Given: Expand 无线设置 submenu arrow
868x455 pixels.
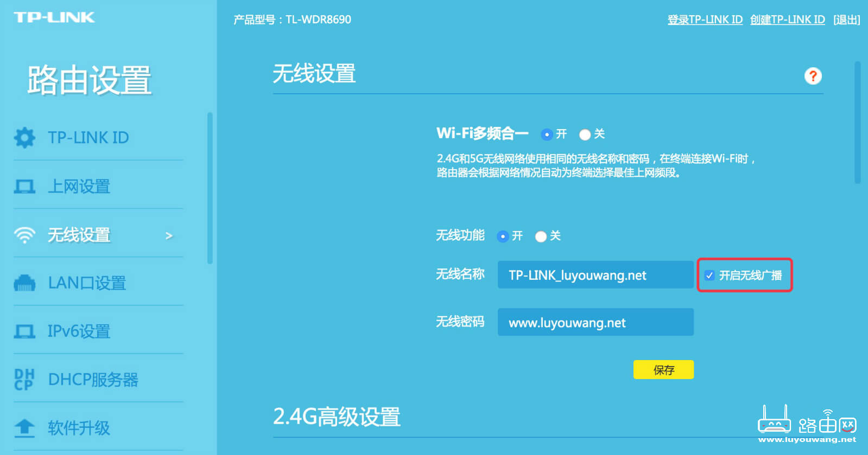Looking at the screenshot, I should (x=169, y=235).
